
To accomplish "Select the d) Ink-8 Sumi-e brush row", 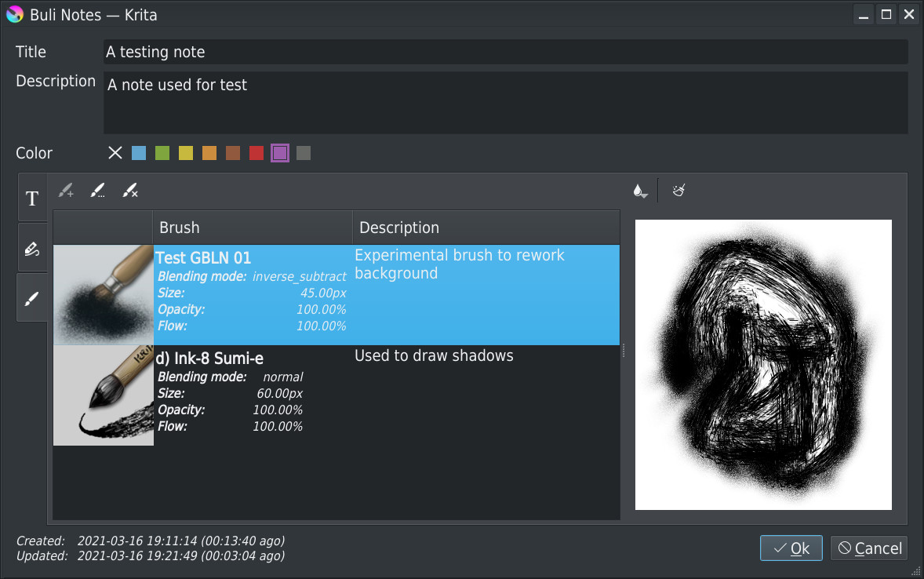I will [336, 395].
